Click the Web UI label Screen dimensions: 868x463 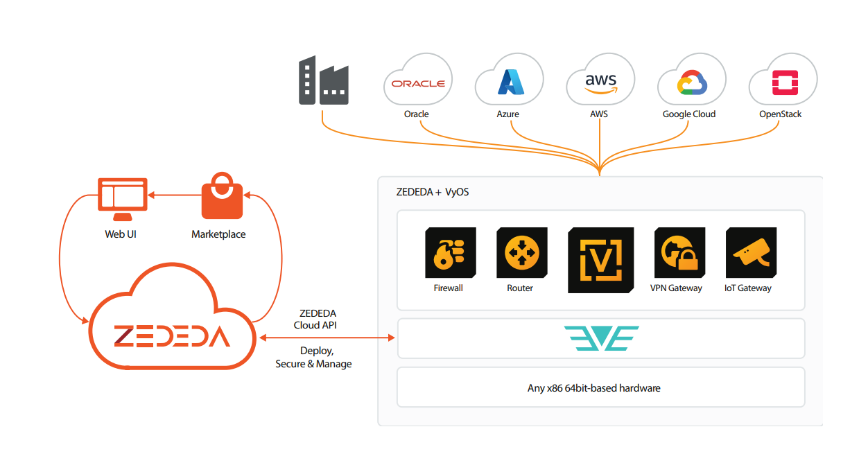121,234
